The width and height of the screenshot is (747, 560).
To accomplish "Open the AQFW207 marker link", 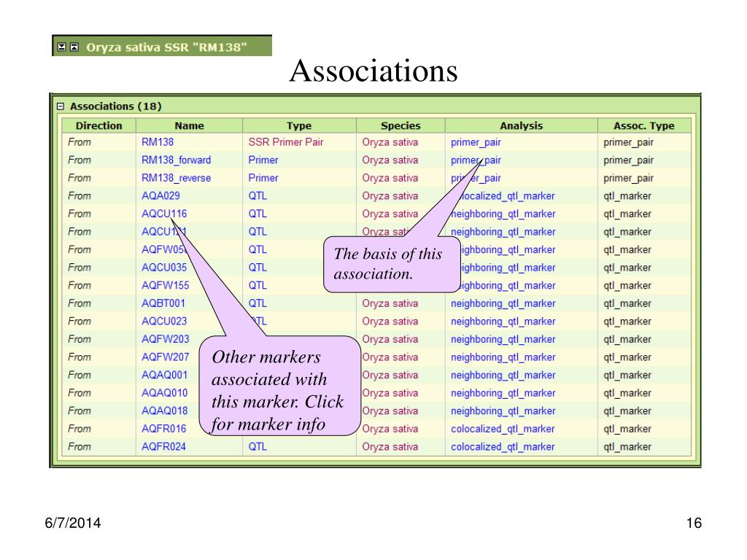I will coord(165,357).
